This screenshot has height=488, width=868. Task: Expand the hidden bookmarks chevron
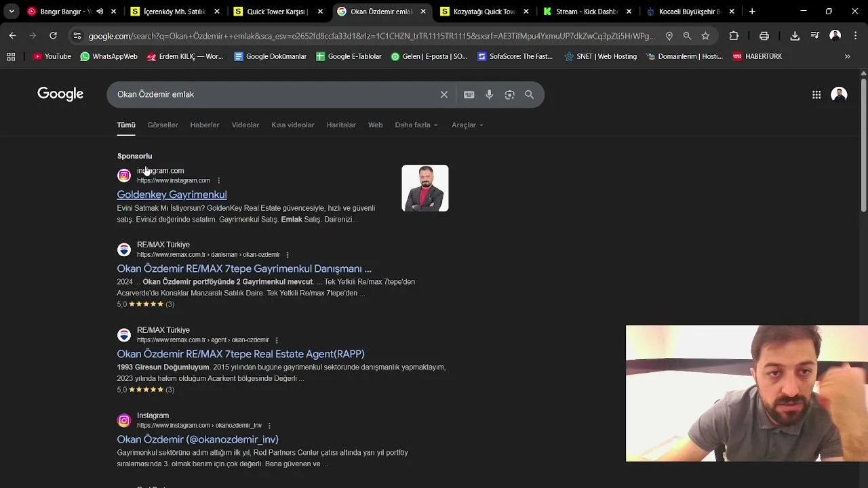point(847,56)
